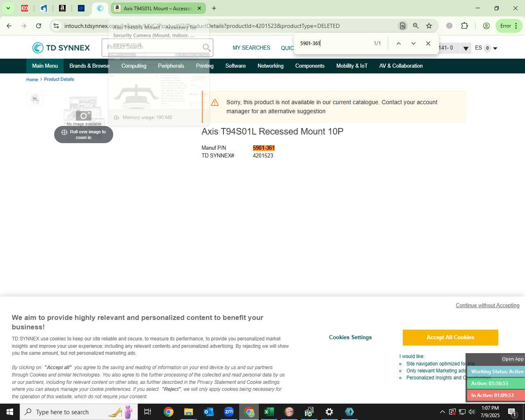The height and width of the screenshot is (420, 525).
Task: Click MY SEARCHES link
Action: tap(251, 48)
